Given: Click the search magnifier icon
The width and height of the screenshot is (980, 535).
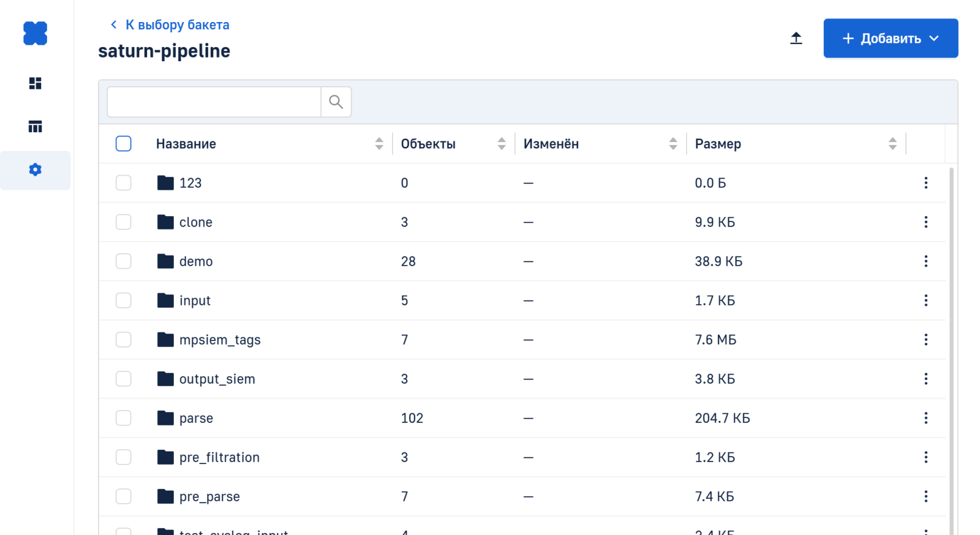Looking at the screenshot, I should (336, 102).
